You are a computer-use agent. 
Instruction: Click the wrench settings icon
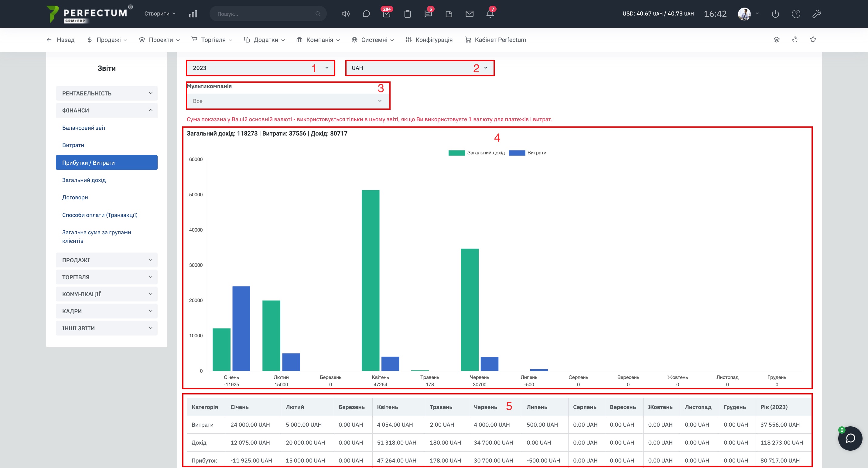[x=816, y=14]
